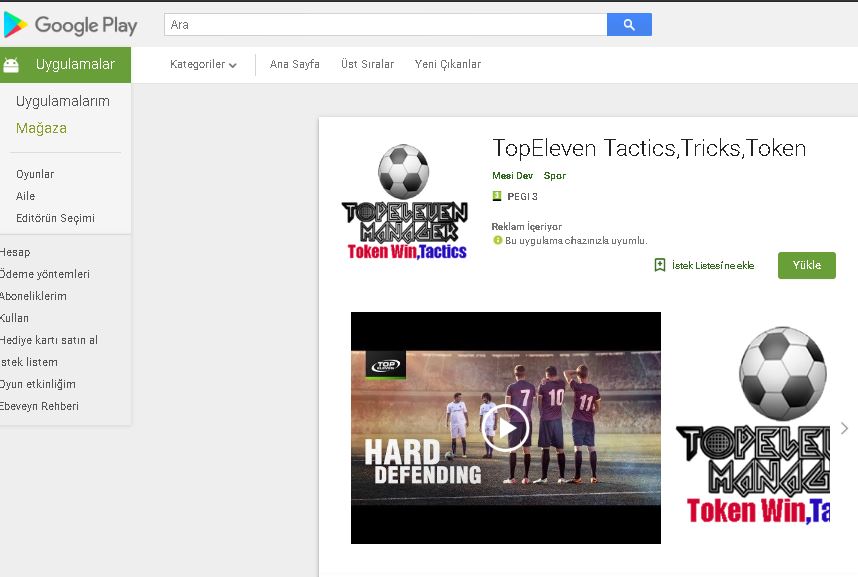Open the Spor category link
858x577 pixels.
(554, 176)
